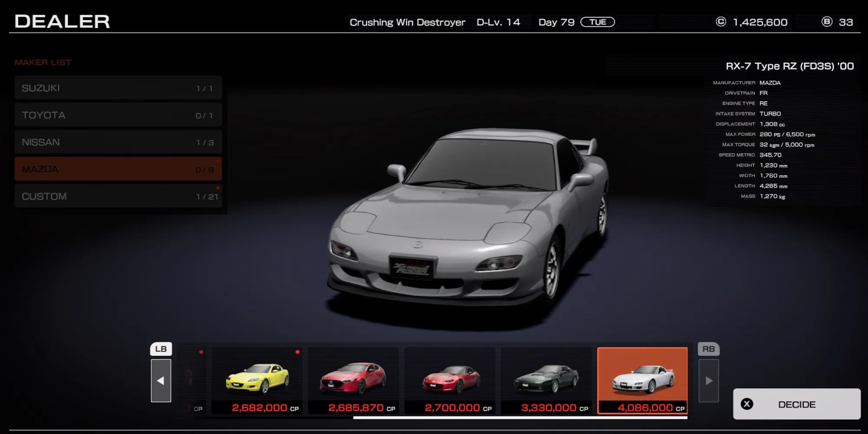Click the DRIVETRAIN value FR
Viewport: 868px width, 434px height.
click(x=763, y=93)
